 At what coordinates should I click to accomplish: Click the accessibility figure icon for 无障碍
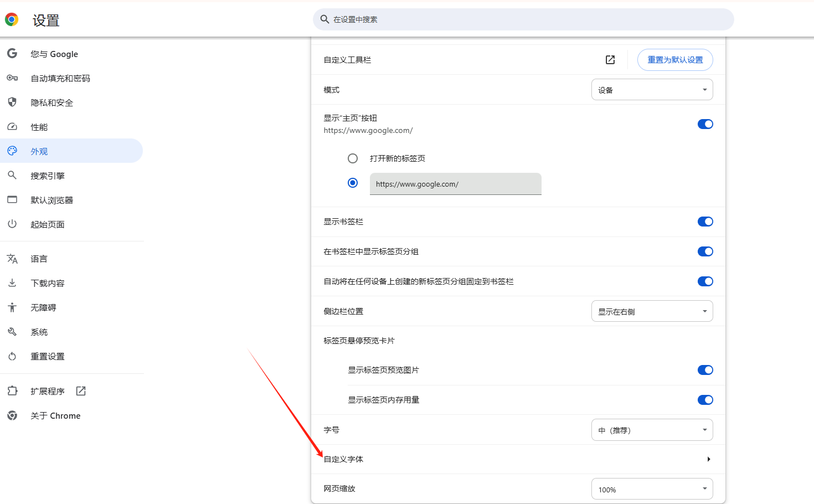(12, 307)
